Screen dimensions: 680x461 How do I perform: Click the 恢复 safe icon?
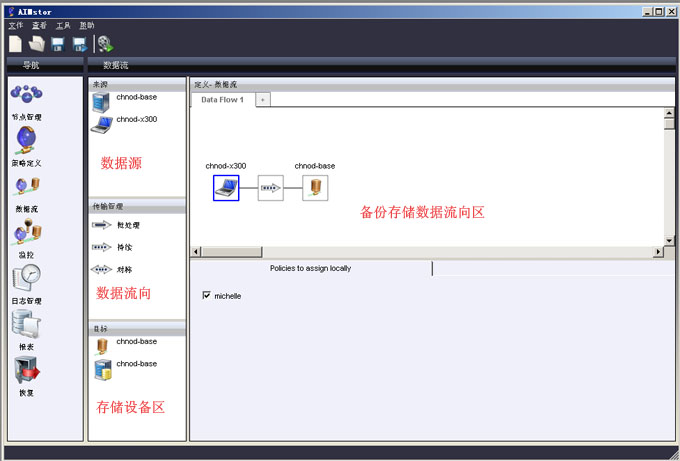pyautogui.click(x=26, y=371)
